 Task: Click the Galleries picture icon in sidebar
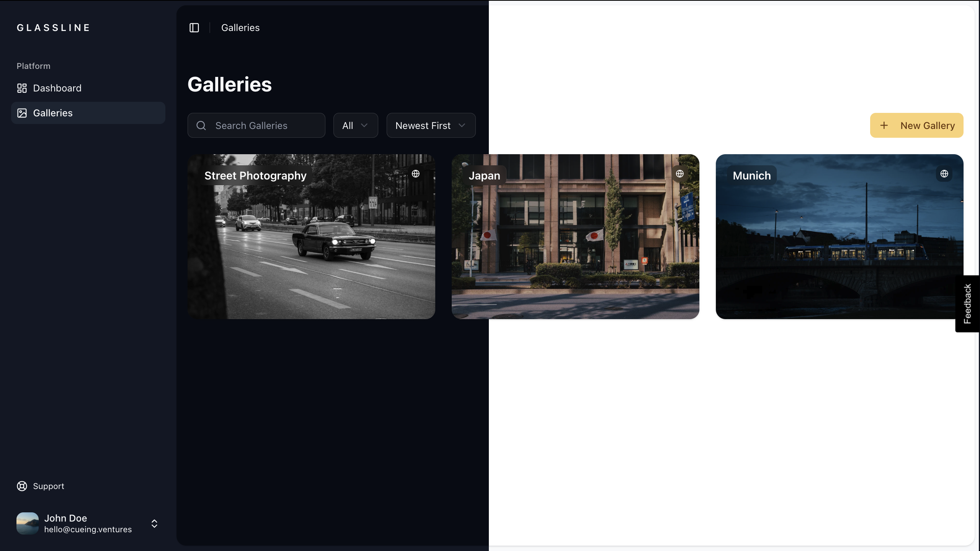point(22,113)
